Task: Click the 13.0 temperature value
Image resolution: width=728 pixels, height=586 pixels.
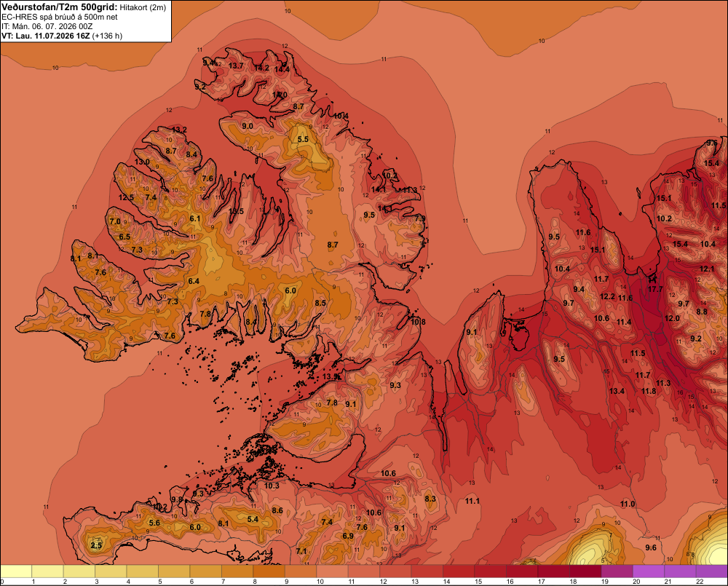Action: 142,162
